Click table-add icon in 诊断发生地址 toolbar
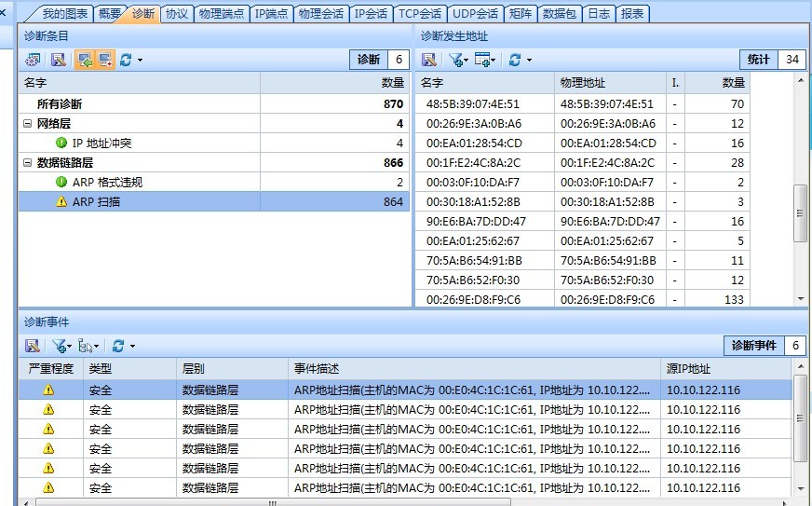 (x=482, y=60)
